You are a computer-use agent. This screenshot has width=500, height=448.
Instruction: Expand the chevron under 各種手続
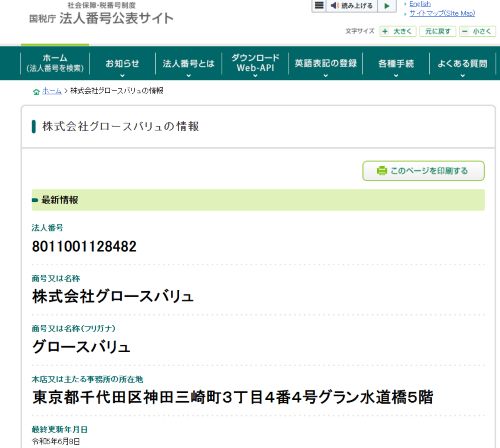point(396,76)
